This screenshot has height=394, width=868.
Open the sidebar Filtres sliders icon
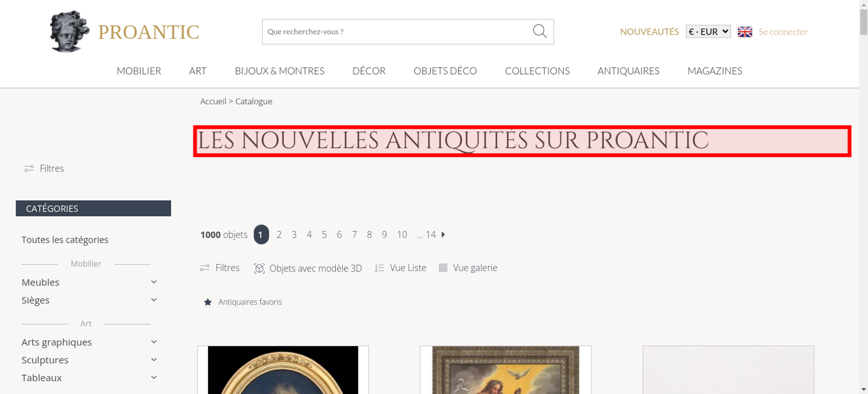click(x=29, y=168)
